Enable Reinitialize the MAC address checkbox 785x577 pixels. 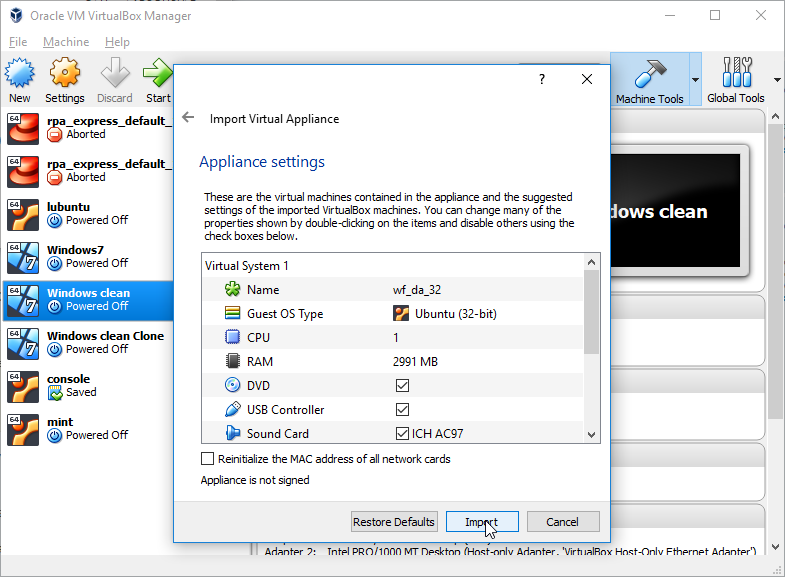point(207,458)
